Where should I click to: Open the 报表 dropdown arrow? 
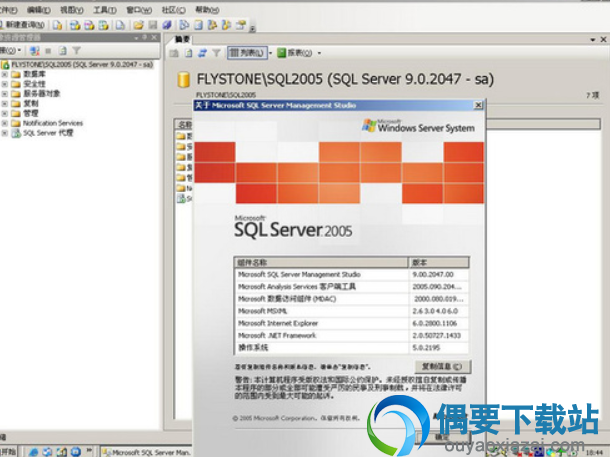319,53
